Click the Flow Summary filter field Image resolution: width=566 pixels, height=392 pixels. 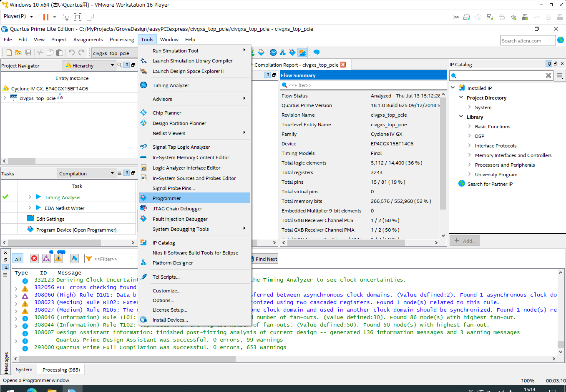[x=363, y=85]
